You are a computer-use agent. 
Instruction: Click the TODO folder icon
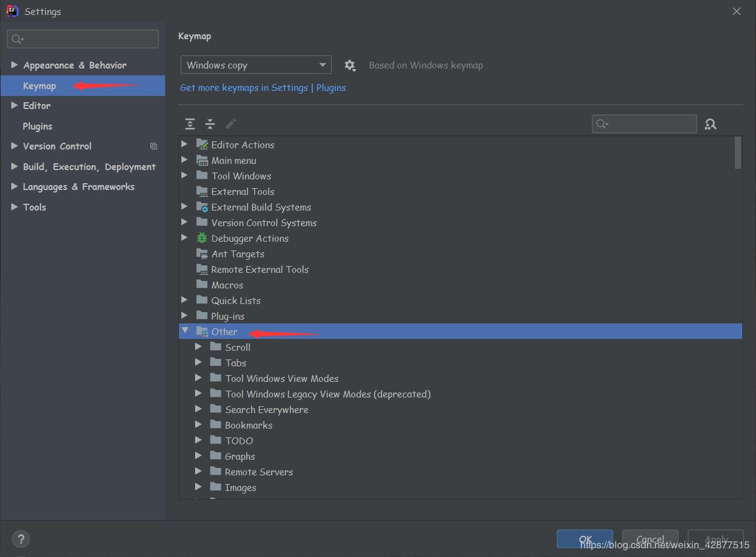click(216, 440)
